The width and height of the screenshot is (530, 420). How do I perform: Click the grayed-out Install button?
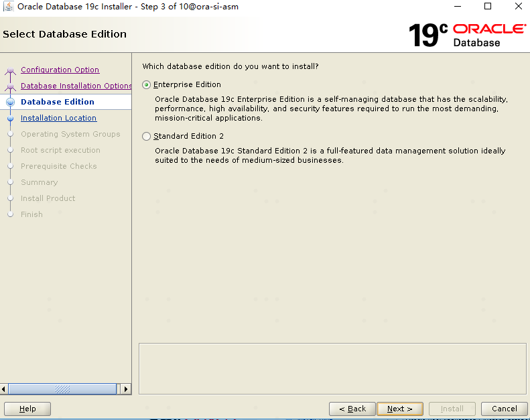(x=452, y=409)
